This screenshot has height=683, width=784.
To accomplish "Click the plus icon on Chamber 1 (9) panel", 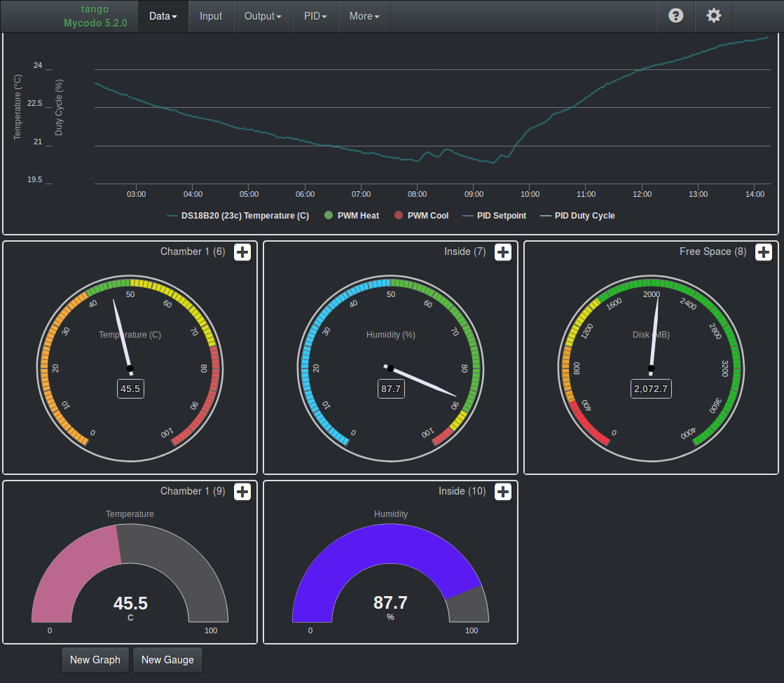I will (x=242, y=492).
